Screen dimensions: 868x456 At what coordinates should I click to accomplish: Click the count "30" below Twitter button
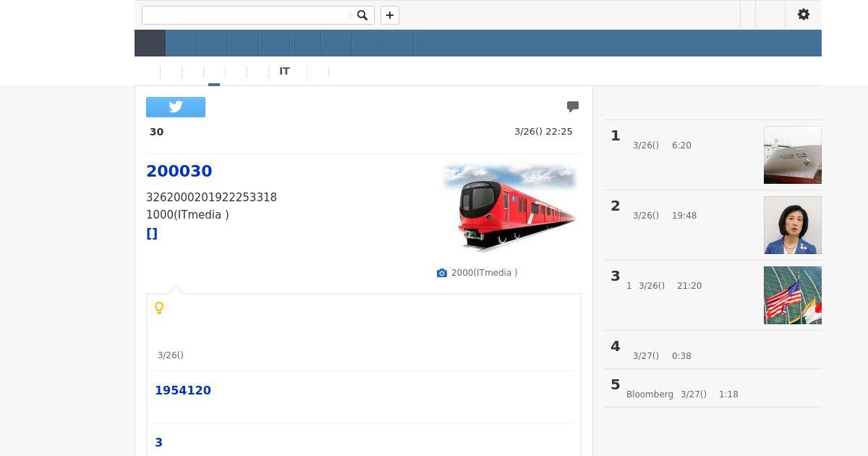(x=157, y=132)
